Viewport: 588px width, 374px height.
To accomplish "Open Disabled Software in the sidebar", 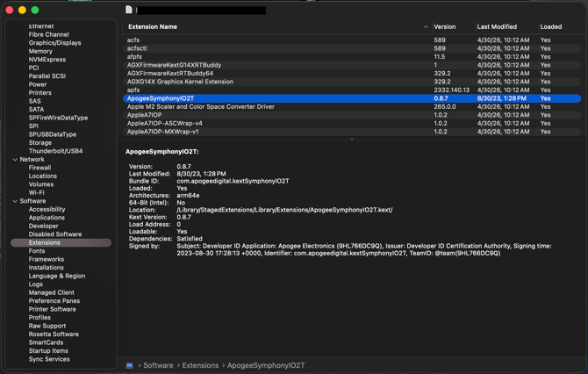I will click(55, 234).
